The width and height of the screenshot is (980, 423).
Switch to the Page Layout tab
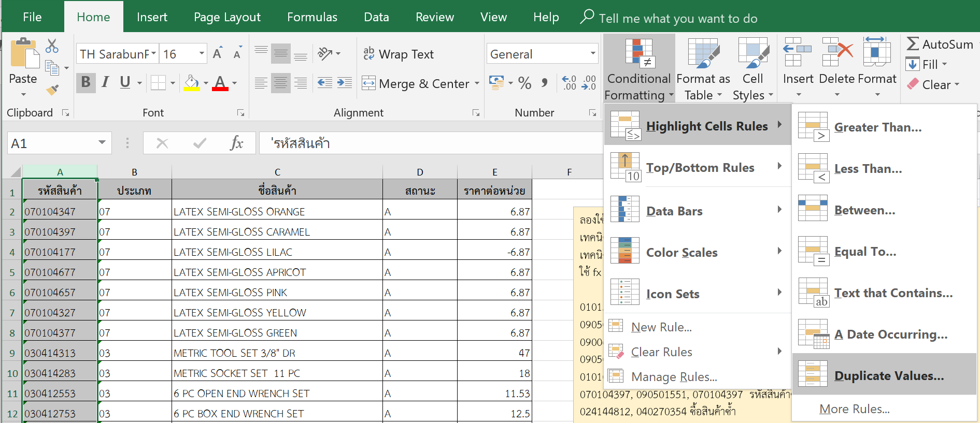(x=227, y=17)
